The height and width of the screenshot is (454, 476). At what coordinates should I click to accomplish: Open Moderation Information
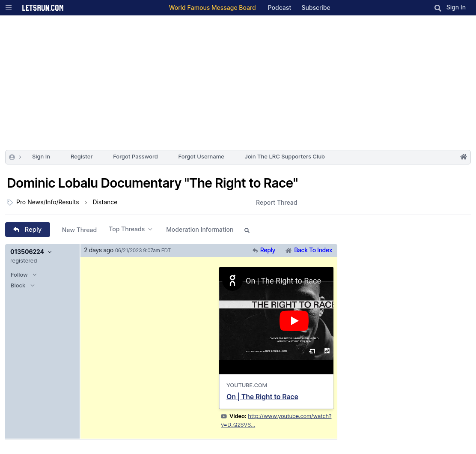click(199, 230)
